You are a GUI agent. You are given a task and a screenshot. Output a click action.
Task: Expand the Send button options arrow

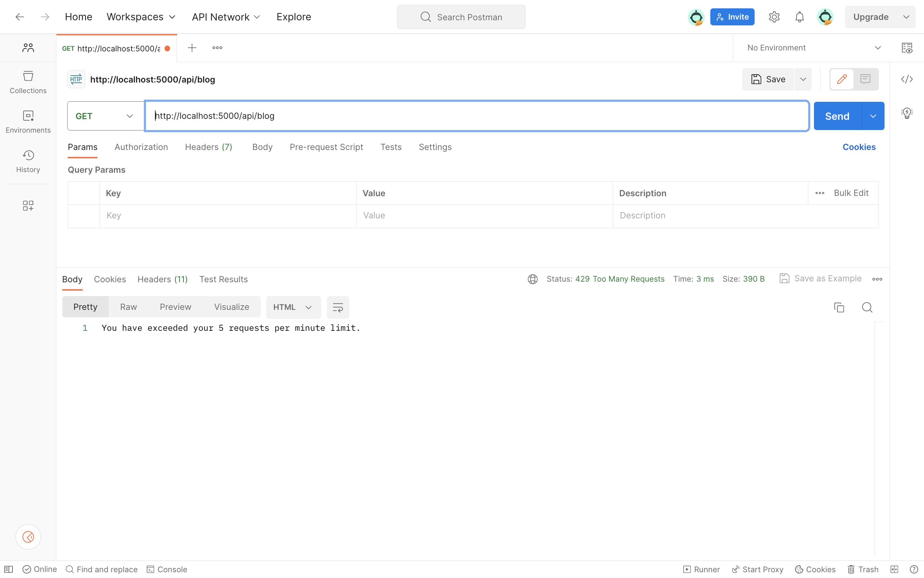pos(873,116)
